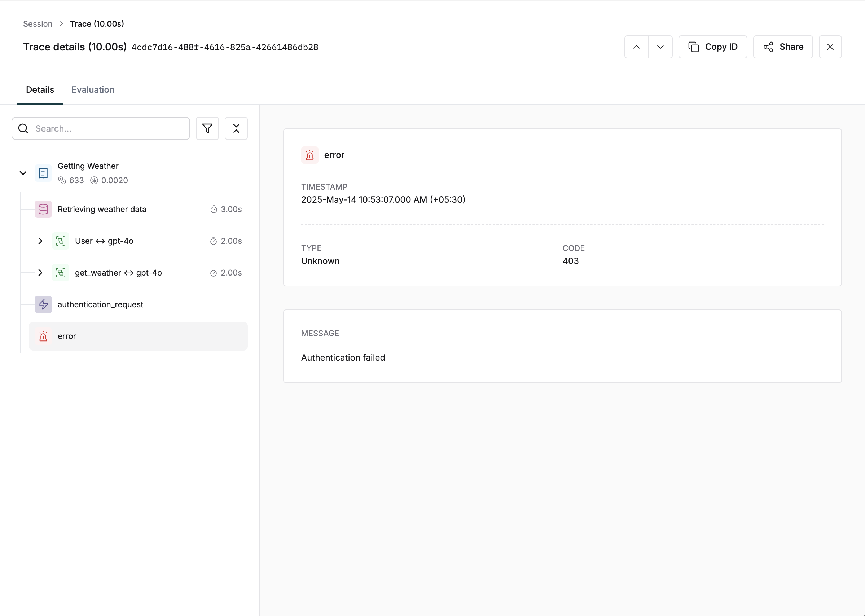Select the Details tab
Image resolution: width=865 pixels, height=616 pixels.
[40, 90]
